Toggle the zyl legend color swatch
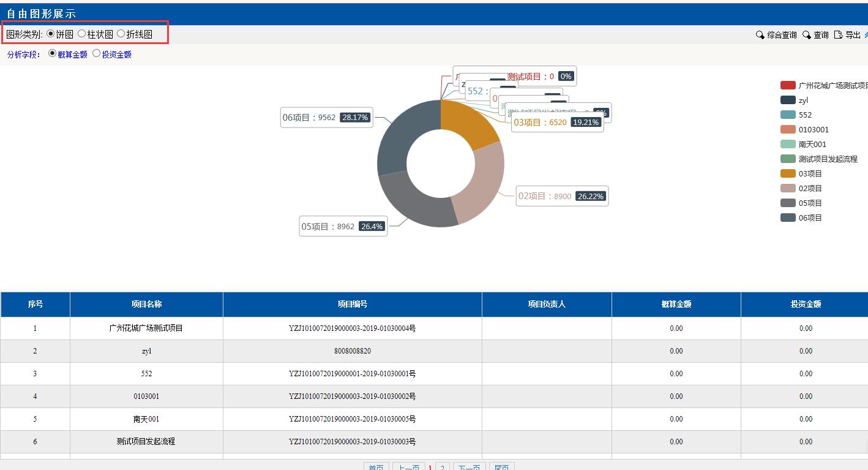 pyautogui.click(x=788, y=100)
